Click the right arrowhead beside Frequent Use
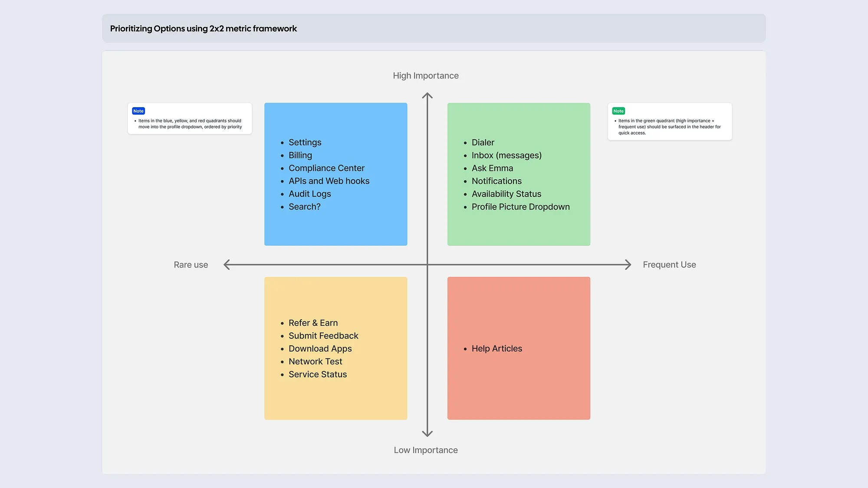Image resolution: width=868 pixels, height=488 pixels. pos(628,265)
